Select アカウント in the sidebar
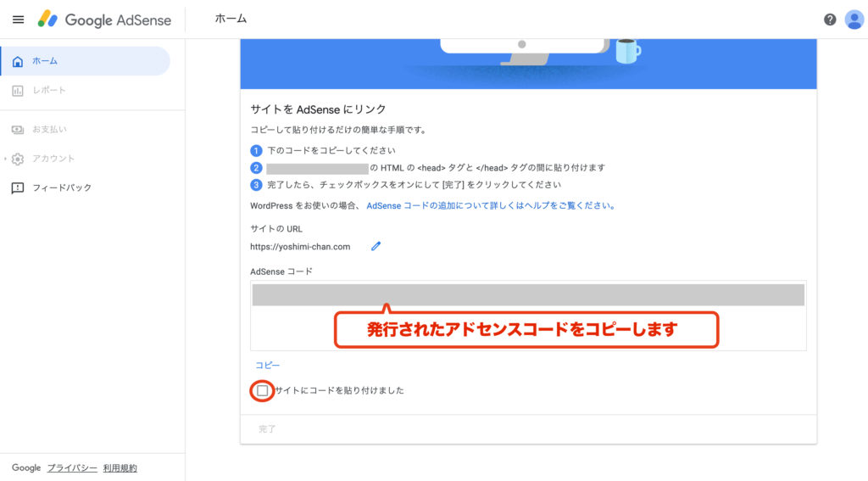868x481 pixels. [x=86, y=159]
